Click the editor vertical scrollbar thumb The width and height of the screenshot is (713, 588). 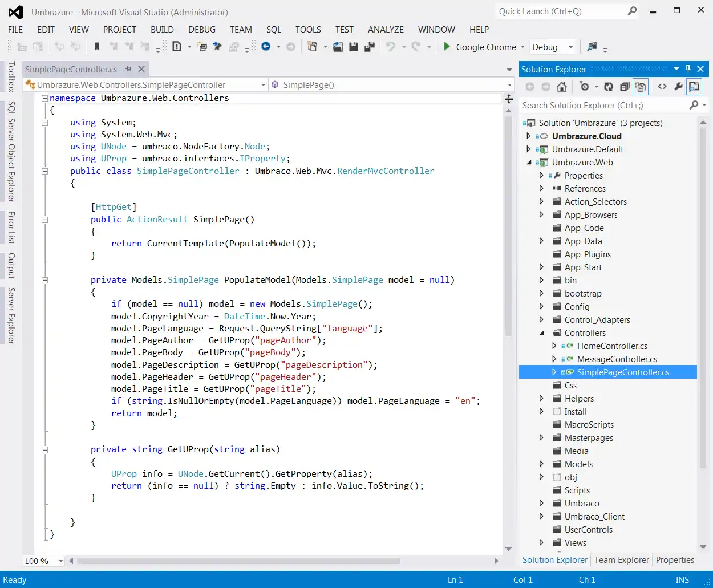point(508,226)
